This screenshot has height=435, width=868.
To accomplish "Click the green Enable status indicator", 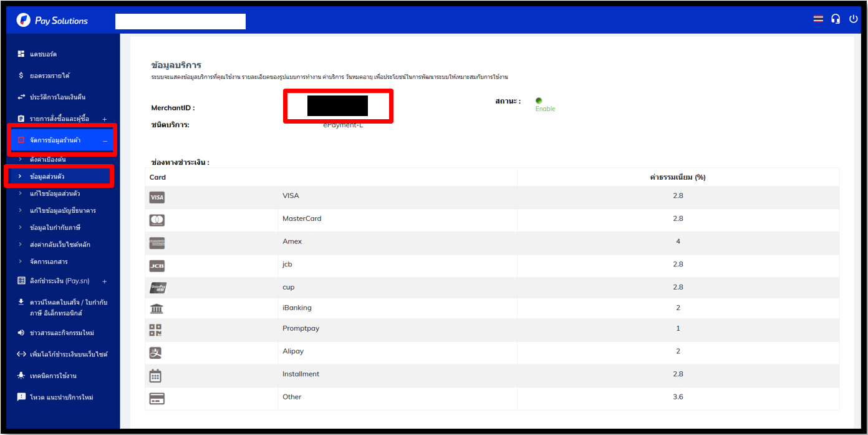I will tap(539, 101).
